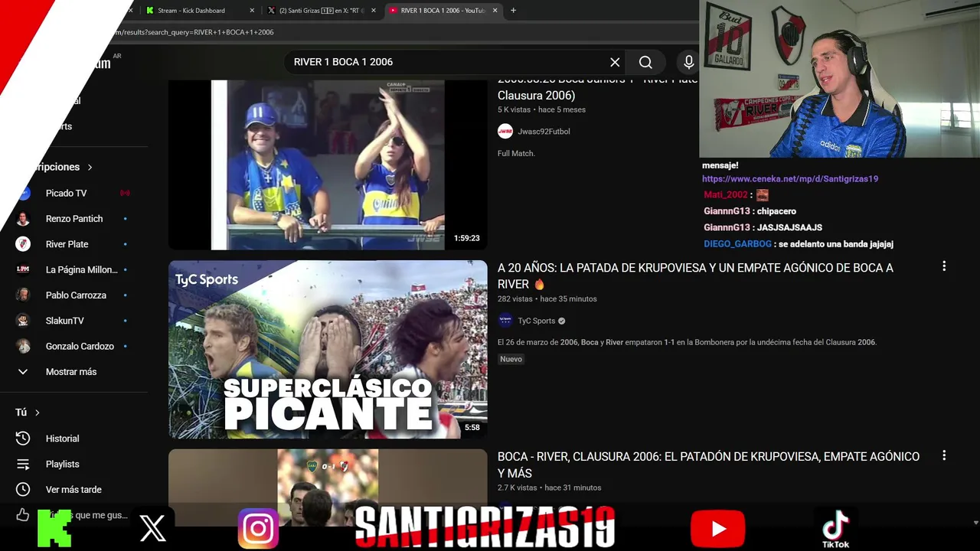Screen dimensions: 980x551
Task: Click the Full Match. description text
Action: pos(516,154)
